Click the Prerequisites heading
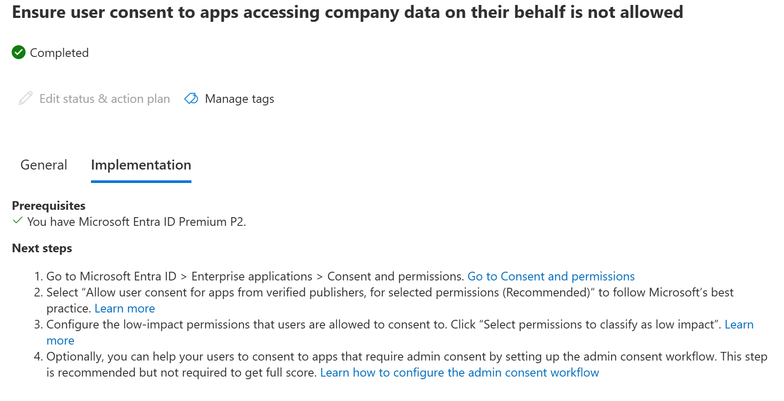 [x=48, y=206]
